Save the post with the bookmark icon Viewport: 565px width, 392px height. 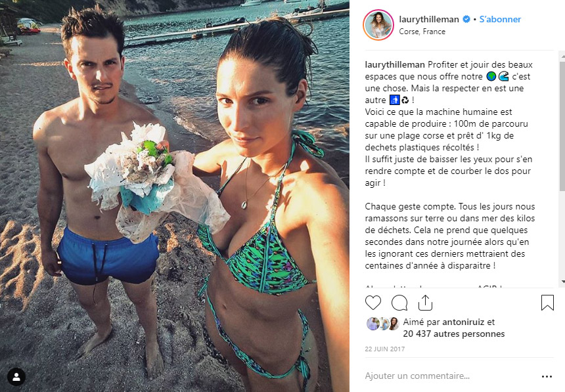point(547,303)
